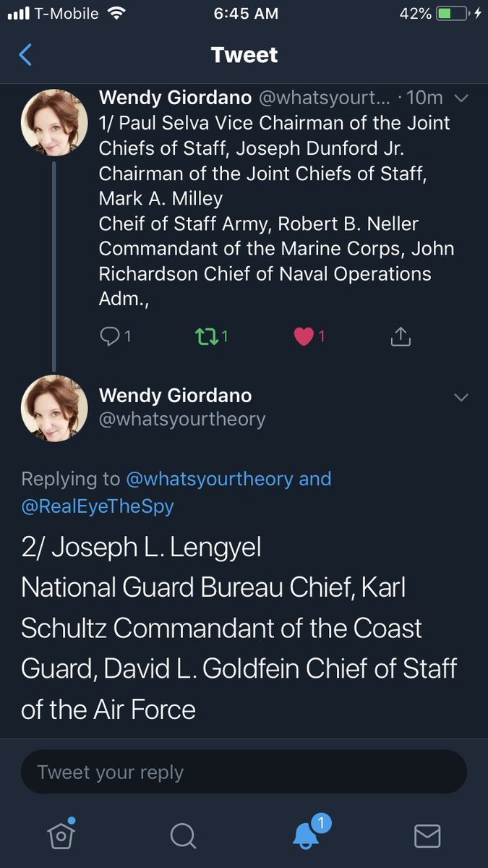Expand options chevron on first tweet

coord(461,98)
